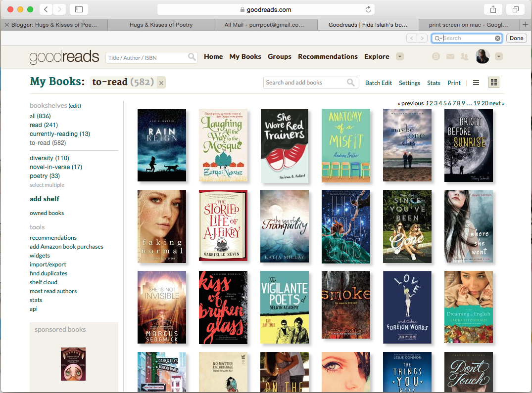Click Done in the find bar
Image resolution: width=532 pixels, height=393 pixels.
click(516, 38)
